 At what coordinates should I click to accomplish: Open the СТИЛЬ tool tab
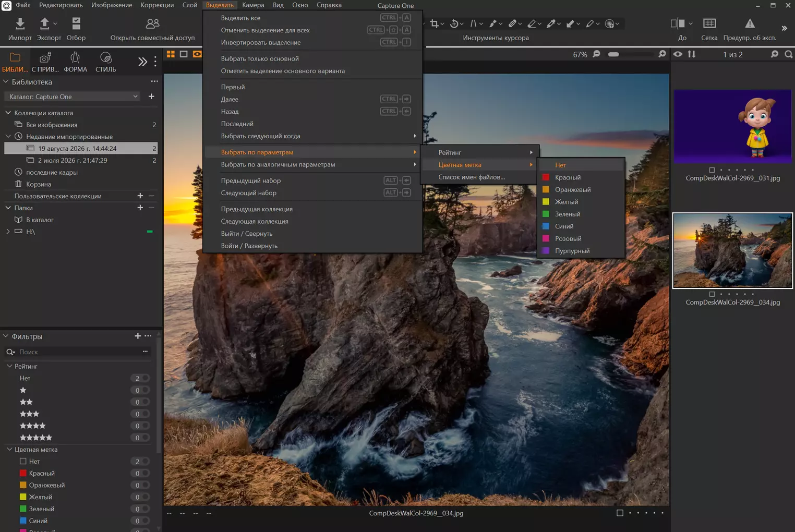(x=105, y=62)
